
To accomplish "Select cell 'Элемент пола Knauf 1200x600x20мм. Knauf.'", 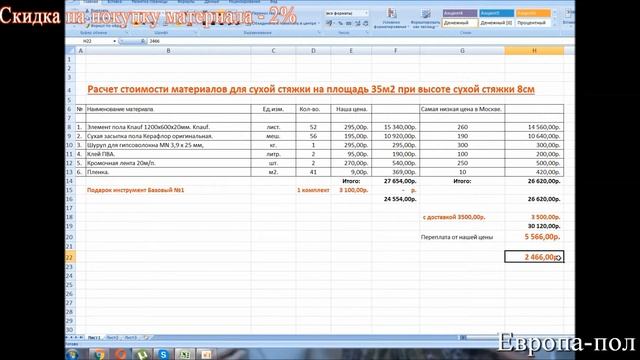I will [x=168, y=127].
